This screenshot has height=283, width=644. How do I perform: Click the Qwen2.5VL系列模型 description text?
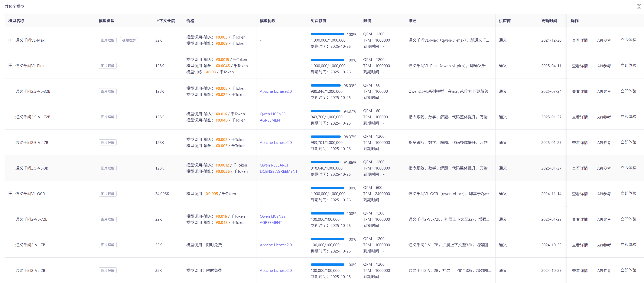coord(450,91)
